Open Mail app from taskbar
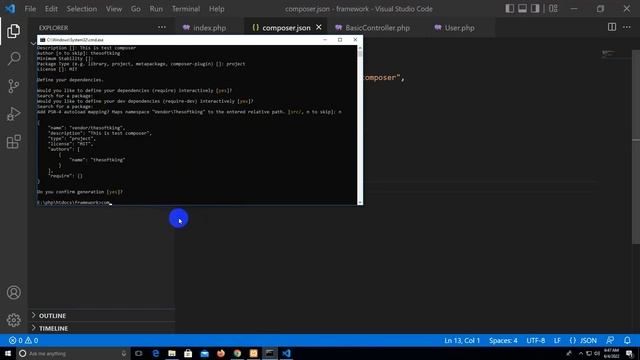The height and width of the screenshot is (360, 640). coord(204,353)
